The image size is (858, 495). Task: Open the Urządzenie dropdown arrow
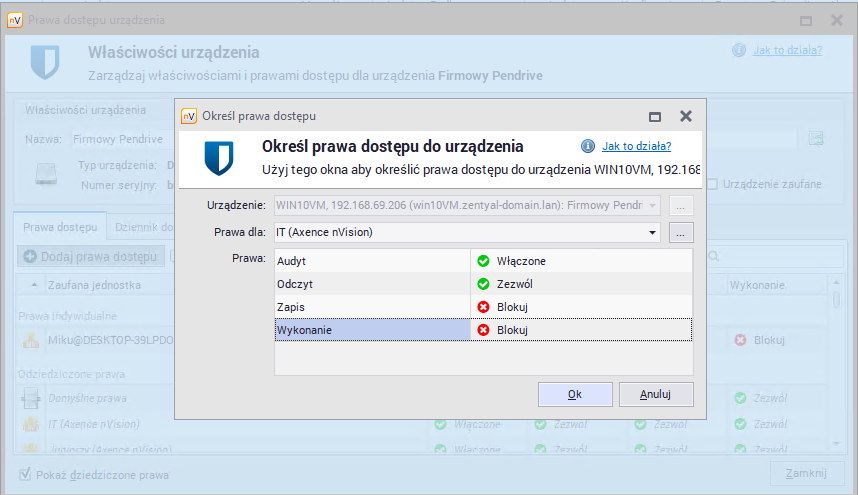[653, 205]
